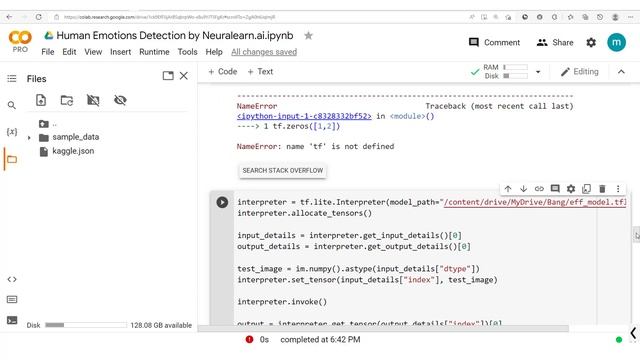Click the All changes saved link
The height and width of the screenshot is (360, 640).
click(x=264, y=52)
